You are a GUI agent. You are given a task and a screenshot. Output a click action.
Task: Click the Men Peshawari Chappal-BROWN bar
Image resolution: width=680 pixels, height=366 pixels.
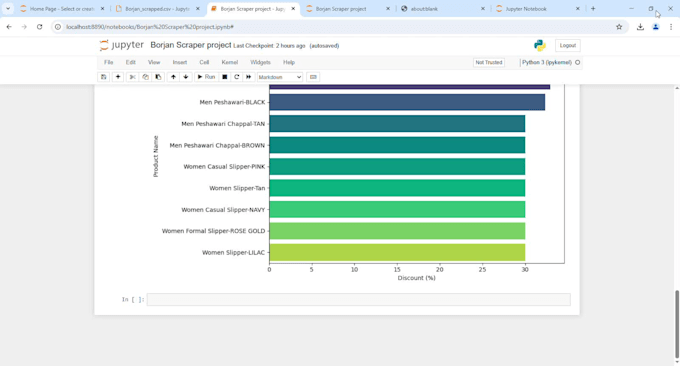coord(397,145)
